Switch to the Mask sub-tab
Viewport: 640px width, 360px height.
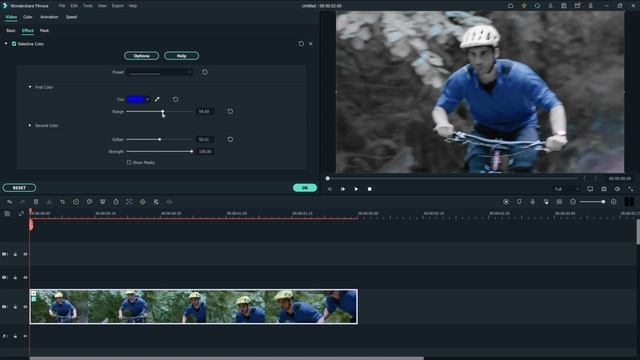point(44,31)
